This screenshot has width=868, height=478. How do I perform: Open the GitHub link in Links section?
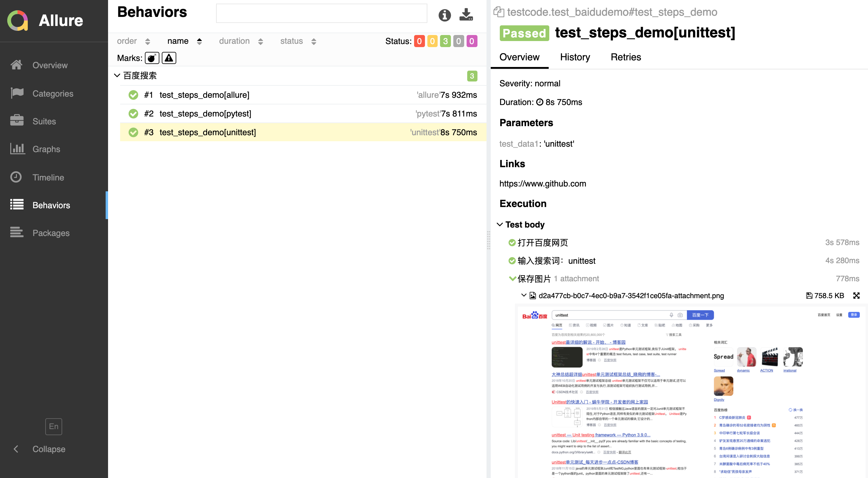[543, 183]
